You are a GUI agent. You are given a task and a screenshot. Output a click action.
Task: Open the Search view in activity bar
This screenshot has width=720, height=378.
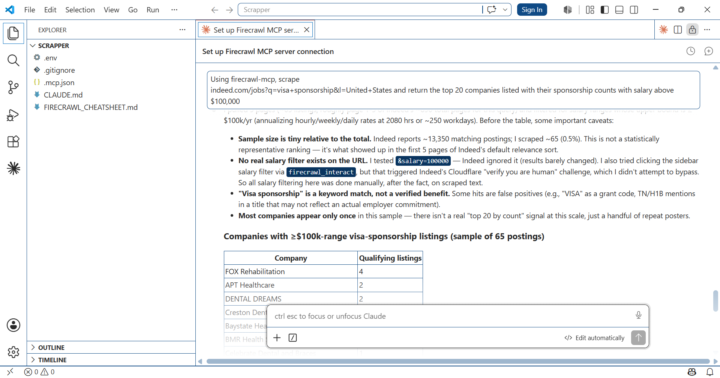pos(13,60)
